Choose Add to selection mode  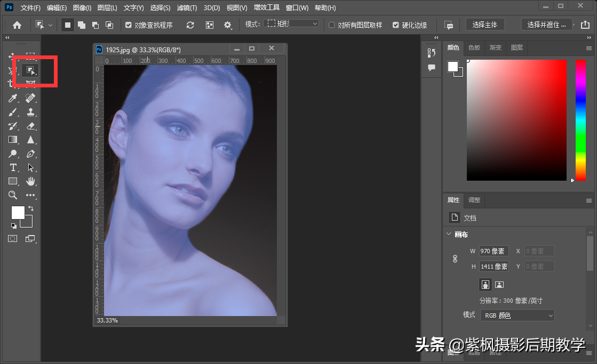pos(82,25)
